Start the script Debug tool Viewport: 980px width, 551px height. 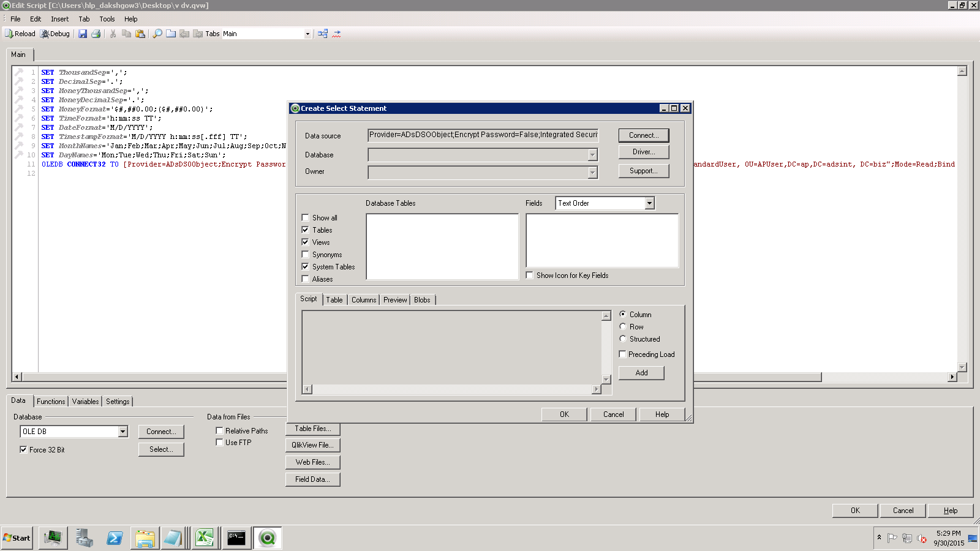[x=55, y=34]
